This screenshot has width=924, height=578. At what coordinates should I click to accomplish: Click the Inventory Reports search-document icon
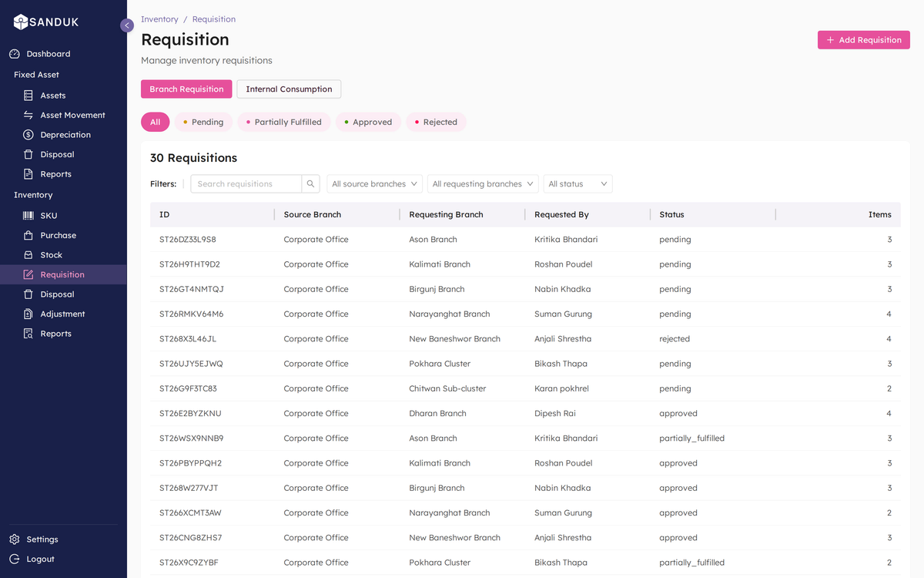pyautogui.click(x=28, y=334)
